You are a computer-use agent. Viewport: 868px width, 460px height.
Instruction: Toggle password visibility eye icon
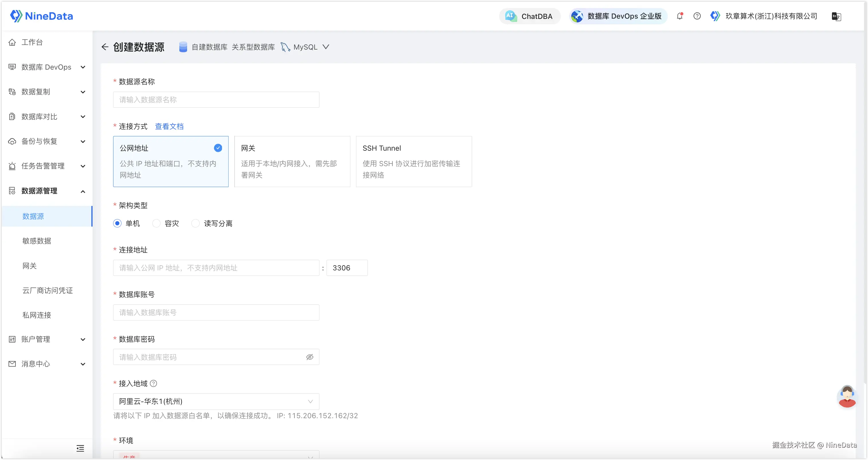(310, 357)
